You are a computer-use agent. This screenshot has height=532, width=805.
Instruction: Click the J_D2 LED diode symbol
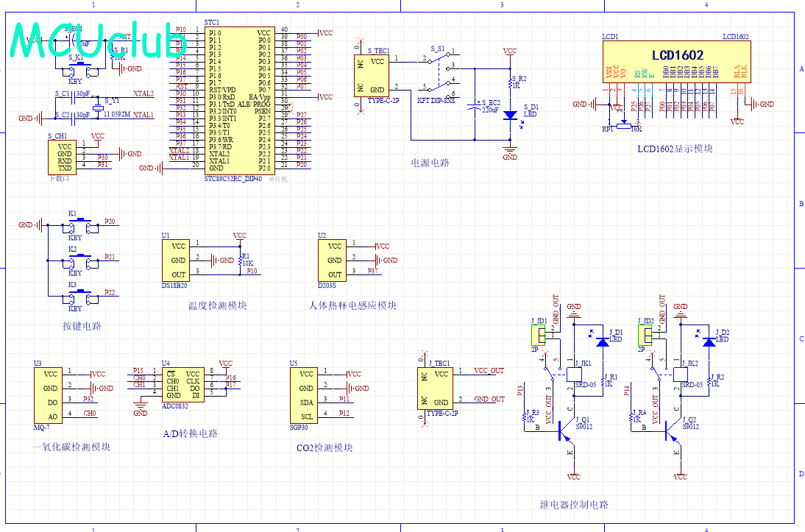click(709, 341)
